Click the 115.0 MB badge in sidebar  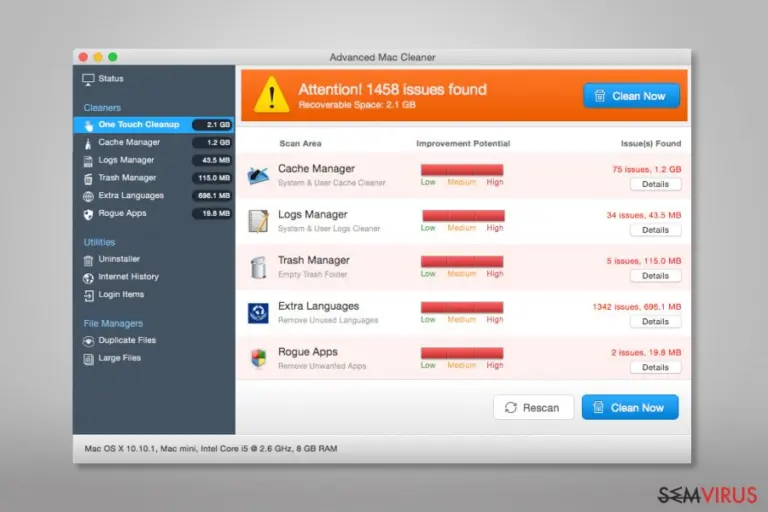212,178
